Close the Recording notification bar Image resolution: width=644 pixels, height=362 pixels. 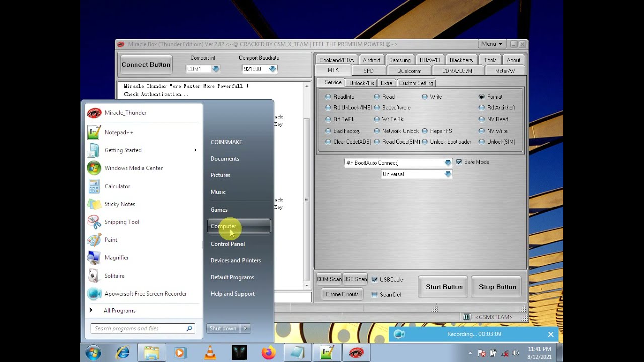pos(551,334)
